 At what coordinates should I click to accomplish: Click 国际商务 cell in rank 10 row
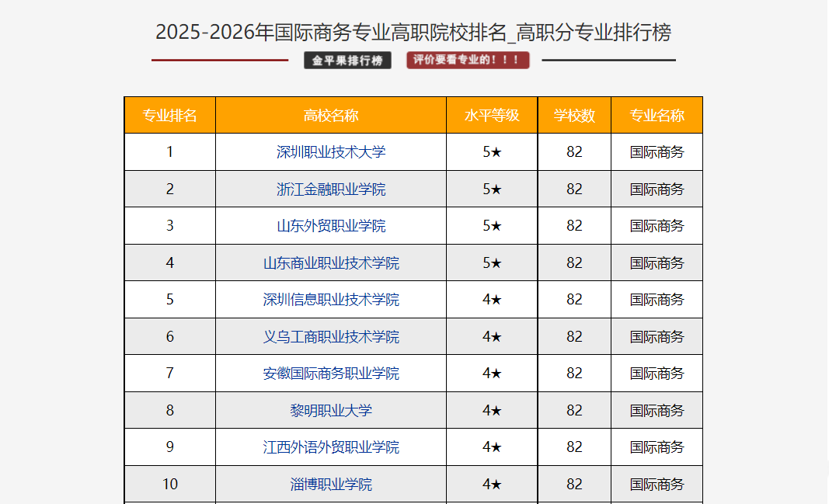[657, 485]
